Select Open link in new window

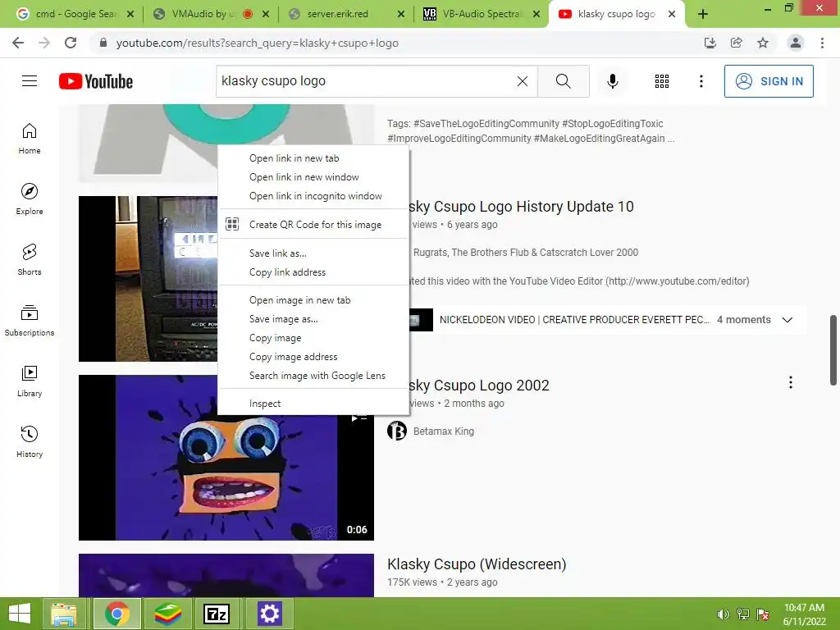(313, 177)
